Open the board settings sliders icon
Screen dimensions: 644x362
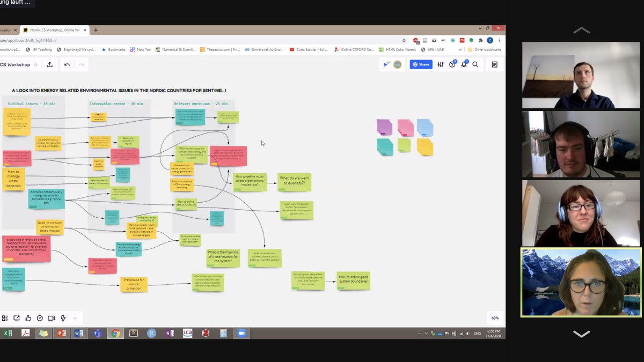pyautogui.click(x=441, y=64)
